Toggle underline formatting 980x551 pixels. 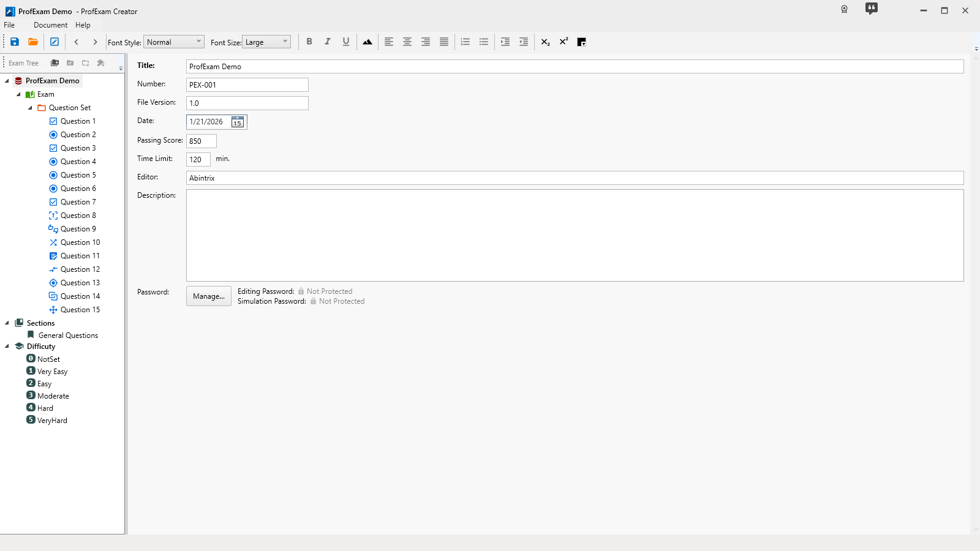[346, 42]
